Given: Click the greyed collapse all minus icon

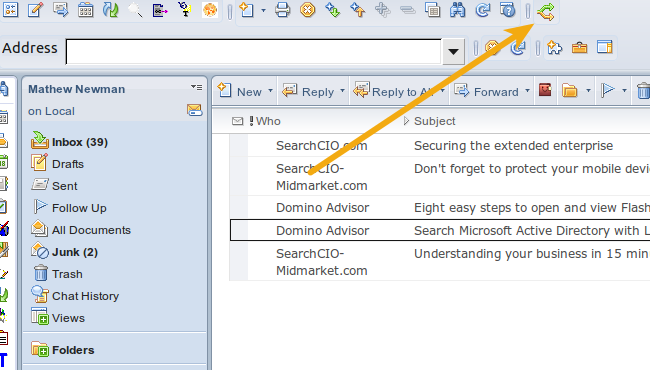Looking at the screenshot, I should [407, 10].
